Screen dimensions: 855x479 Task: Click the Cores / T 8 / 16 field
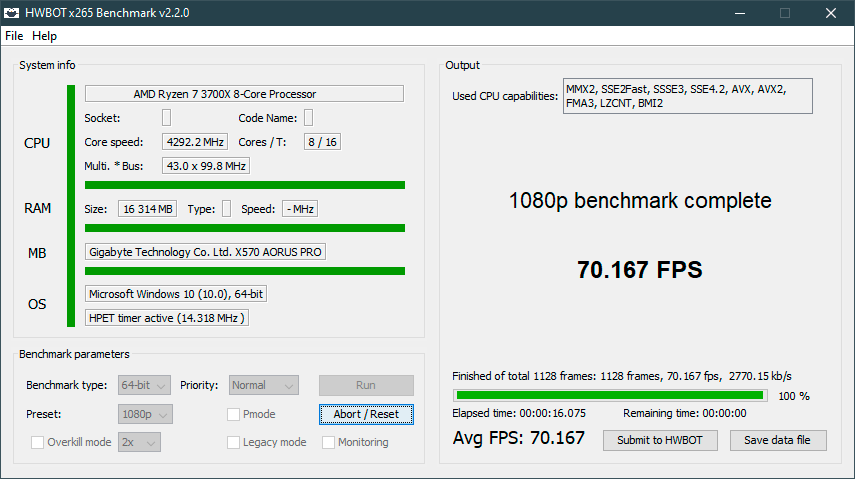tap(322, 142)
